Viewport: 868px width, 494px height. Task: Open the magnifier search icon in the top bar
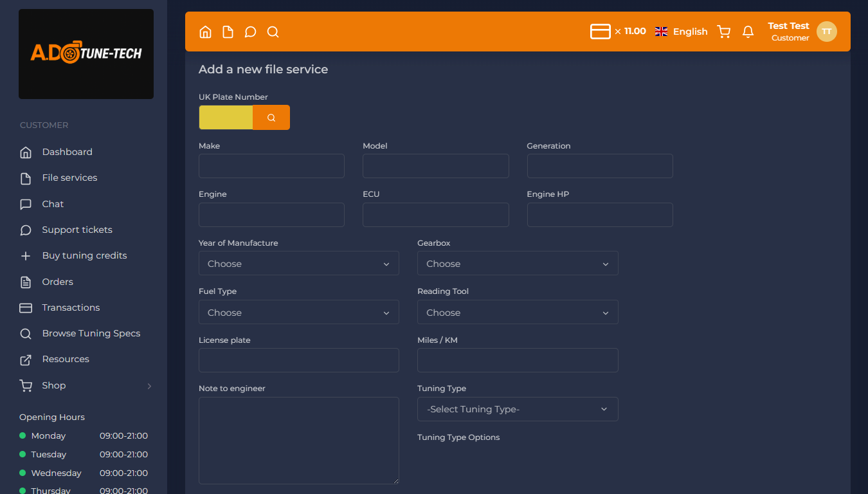click(x=273, y=32)
